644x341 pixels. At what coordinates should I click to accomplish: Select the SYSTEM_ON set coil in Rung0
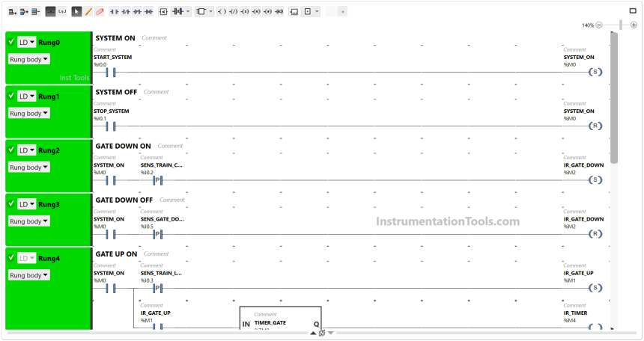click(x=595, y=72)
